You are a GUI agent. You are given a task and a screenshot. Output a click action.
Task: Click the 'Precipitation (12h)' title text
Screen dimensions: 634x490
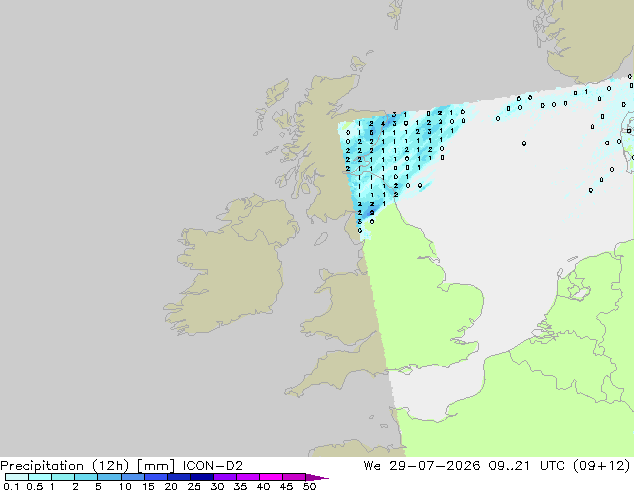coord(65,466)
